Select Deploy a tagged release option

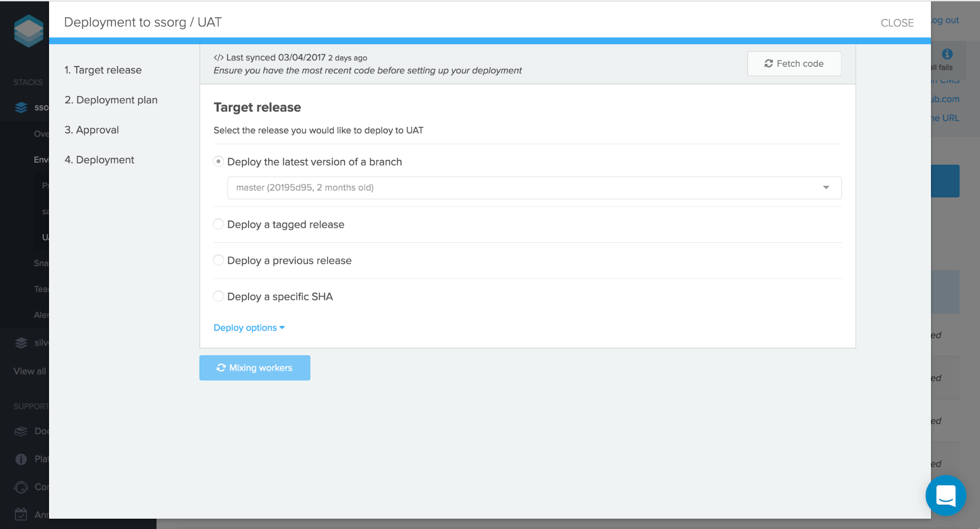[x=219, y=225]
